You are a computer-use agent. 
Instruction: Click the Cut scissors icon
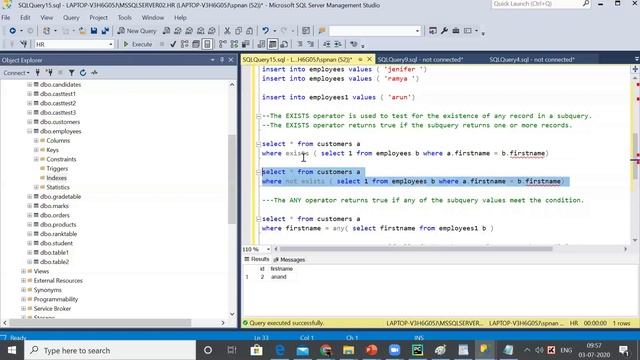coord(227,31)
